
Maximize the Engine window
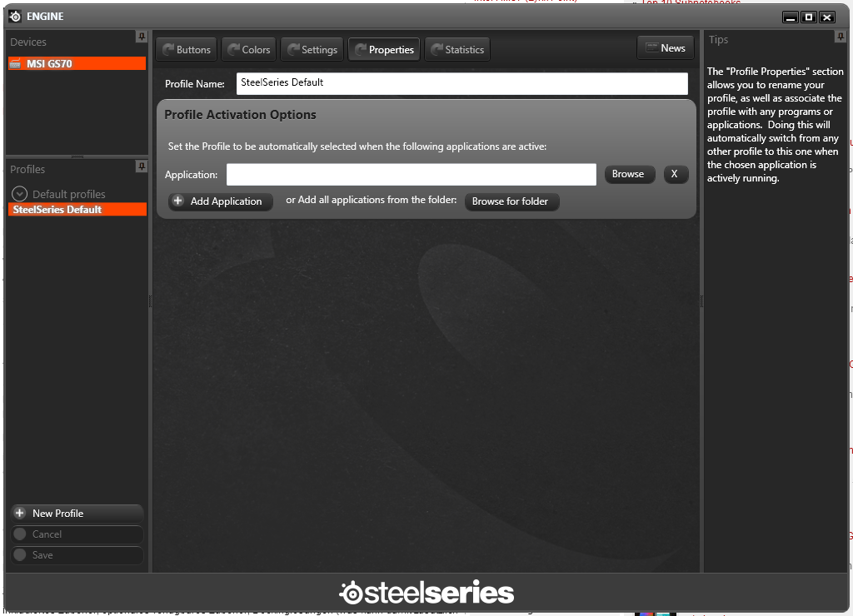click(809, 17)
